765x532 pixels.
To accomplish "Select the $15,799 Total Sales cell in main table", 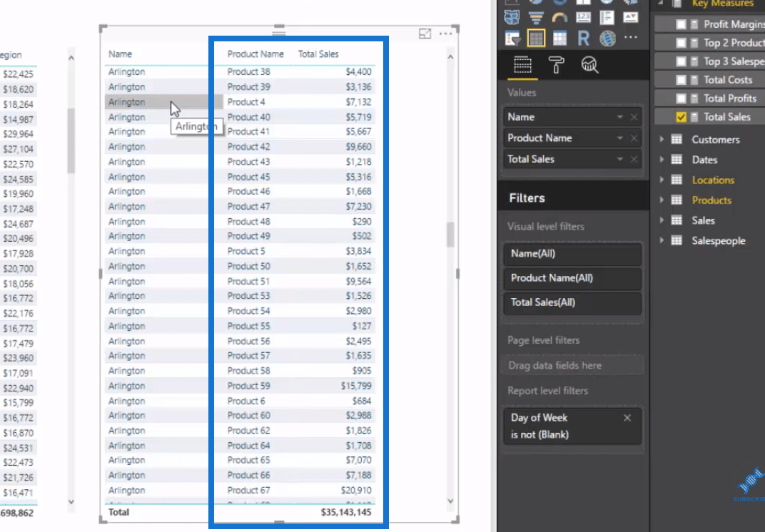I will coord(356,386).
